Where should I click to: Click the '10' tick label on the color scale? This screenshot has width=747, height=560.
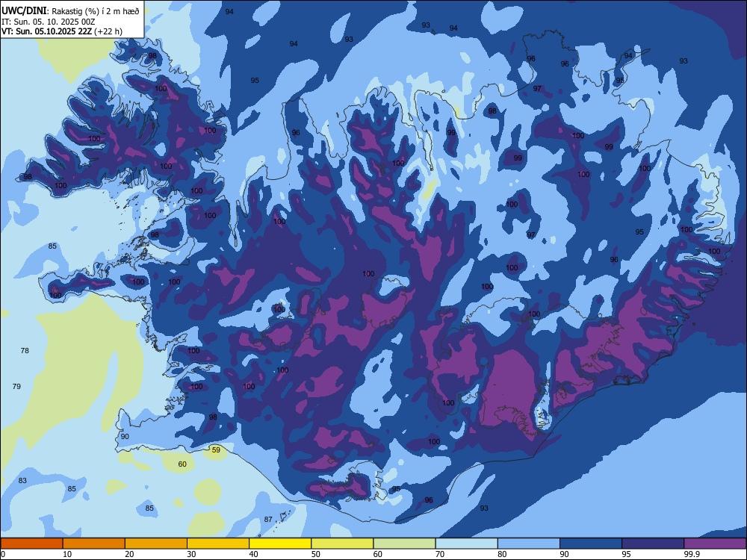coord(67,554)
